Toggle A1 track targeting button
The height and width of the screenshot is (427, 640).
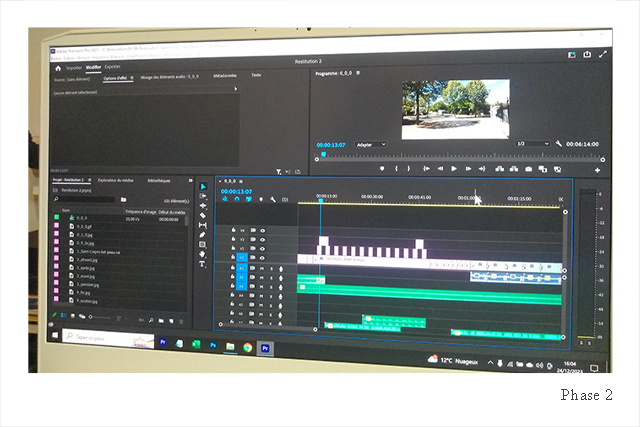coord(242,268)
